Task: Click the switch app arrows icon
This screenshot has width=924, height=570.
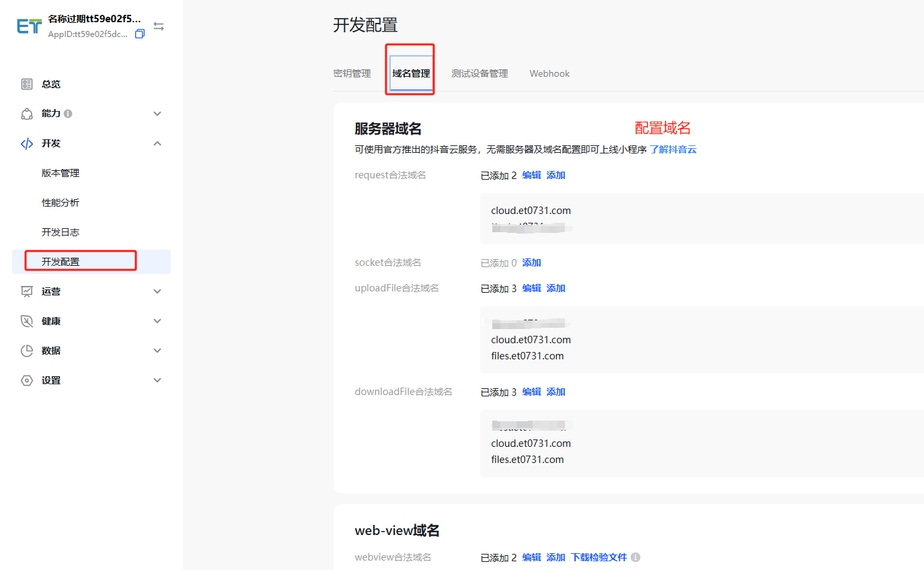Action: (x=159, y=26)
